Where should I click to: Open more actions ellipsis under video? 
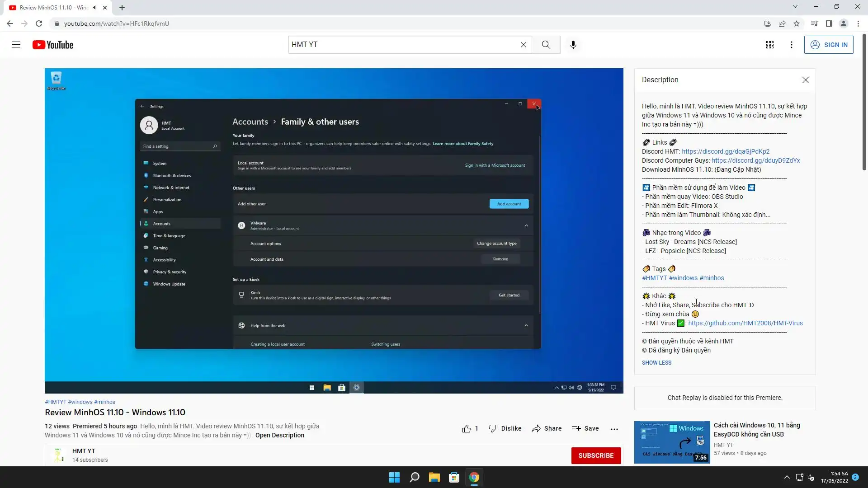click(x=614, y=429)
